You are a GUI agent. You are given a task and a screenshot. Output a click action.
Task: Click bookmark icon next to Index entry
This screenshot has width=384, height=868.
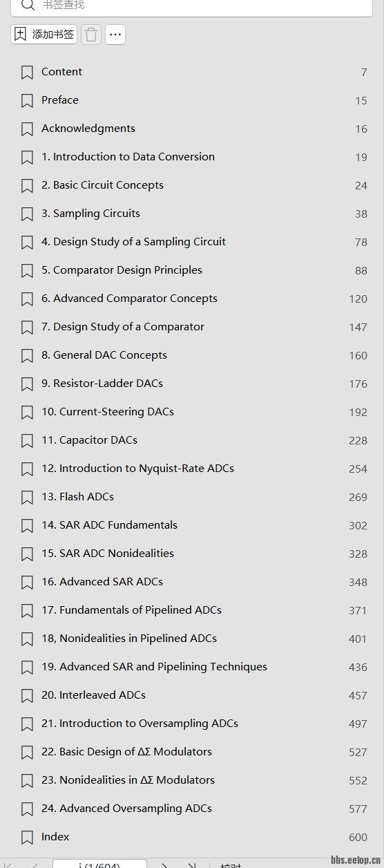pos(27,838)
